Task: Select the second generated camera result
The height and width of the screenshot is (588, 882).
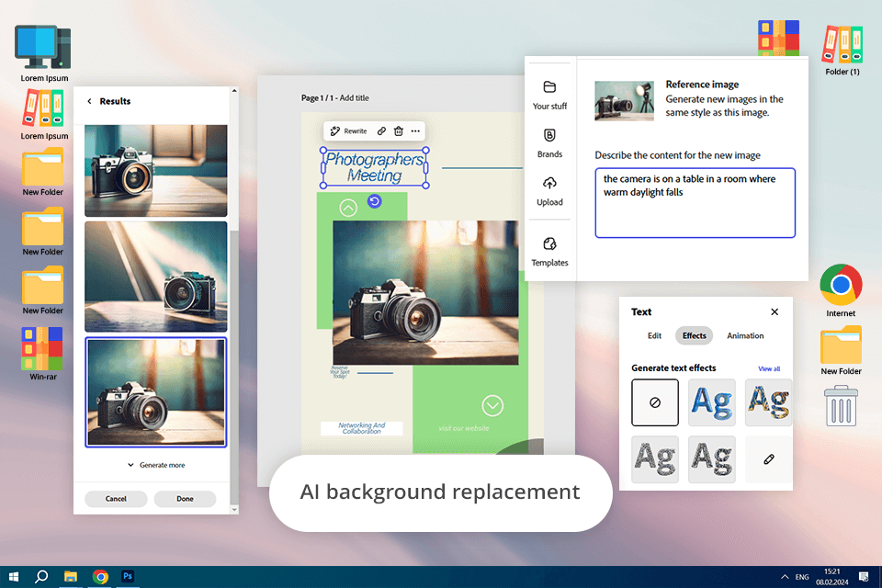Action: [x=156, y=277]
